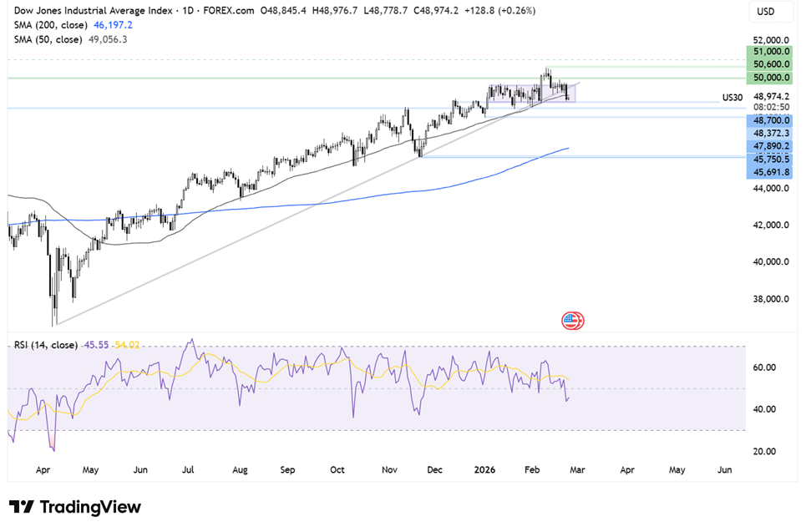Click the 38,000.0 price axis label
Screen dimensions: 806x532
pyautogui.click(x=771, y=299)
